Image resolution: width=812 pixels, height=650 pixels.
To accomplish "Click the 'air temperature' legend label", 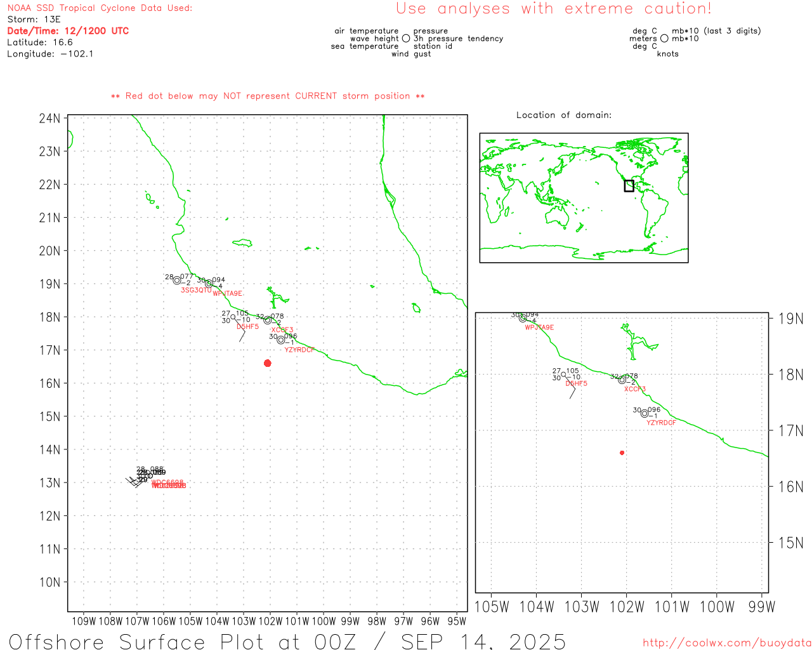I will tap(367, 31).
